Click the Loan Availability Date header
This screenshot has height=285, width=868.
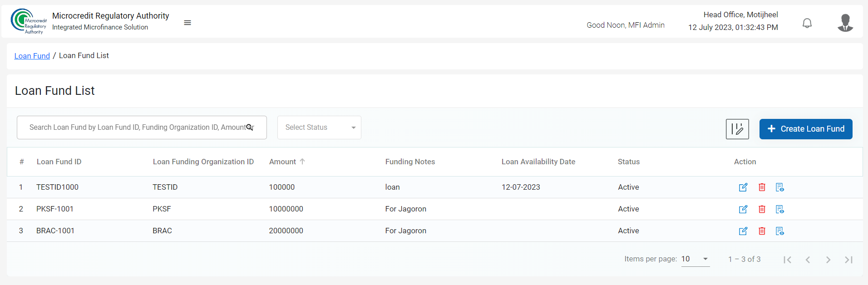pyautogui.click(x=538, y=162)
